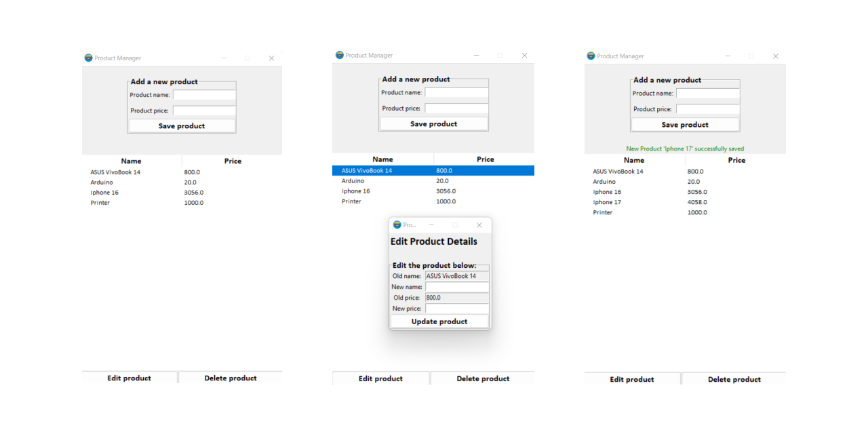Screen dimensions: 868x434
Task: Click Delete product in the right window
Action: click(734, 379)
